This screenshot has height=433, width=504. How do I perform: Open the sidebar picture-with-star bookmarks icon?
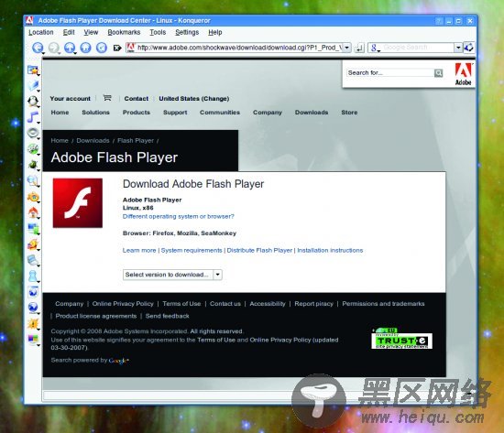click(x=33, y=70)
